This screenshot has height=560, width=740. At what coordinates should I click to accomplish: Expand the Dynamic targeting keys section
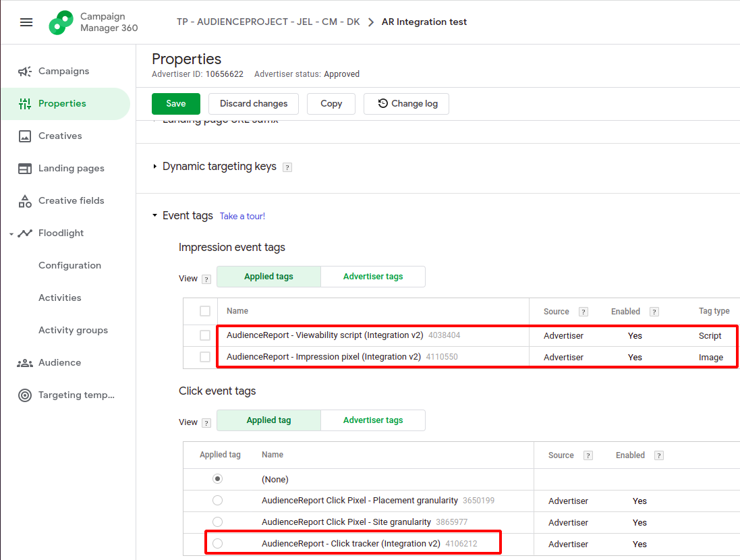coord(154,167)
